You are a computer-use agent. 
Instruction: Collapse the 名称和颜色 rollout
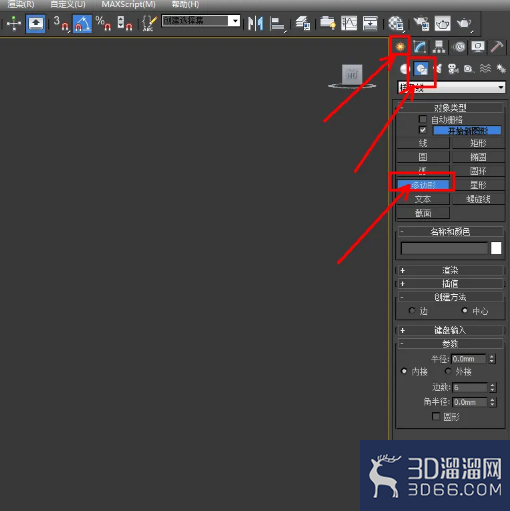(450, 231)
